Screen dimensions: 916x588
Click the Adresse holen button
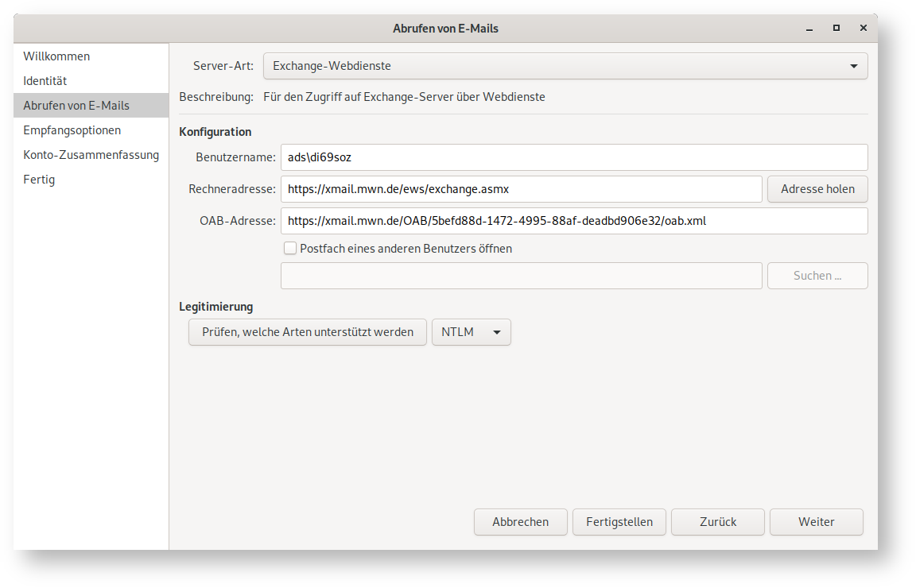pos(817,189)
